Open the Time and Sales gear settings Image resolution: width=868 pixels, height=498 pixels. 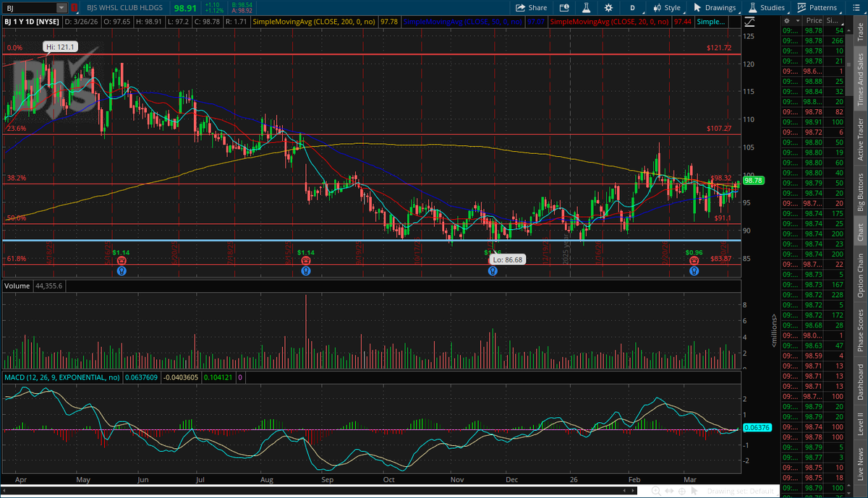pos(787,22)
